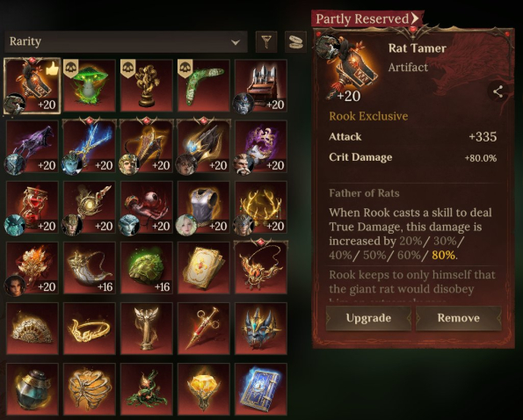Select the green turtle shell artifact +16

click(147, 268)
